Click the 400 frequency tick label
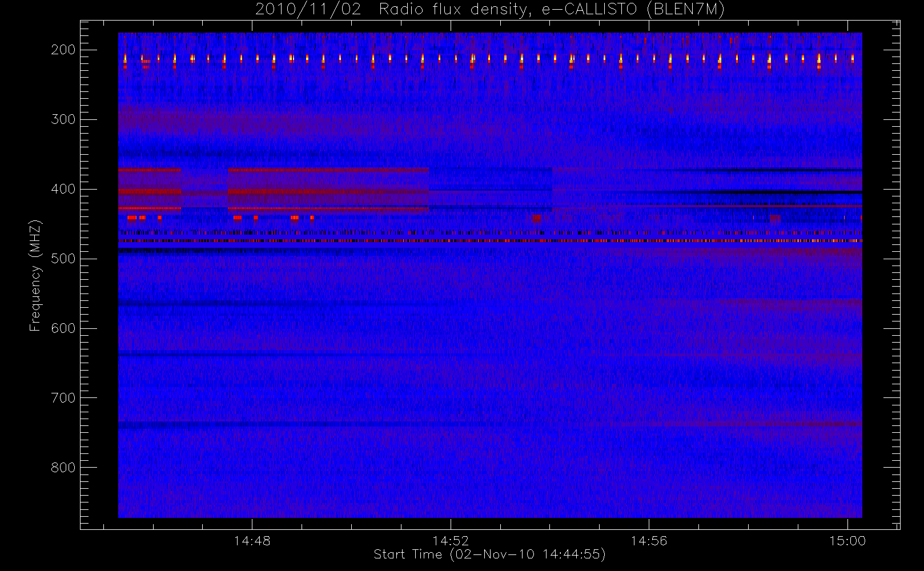 pos(63,189)
